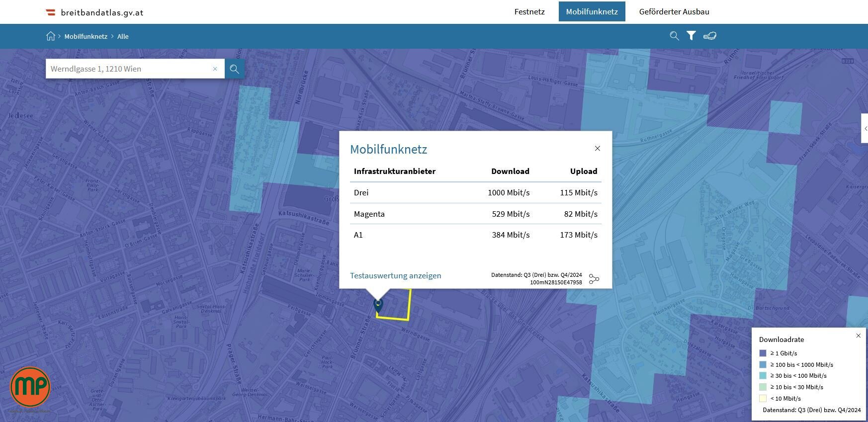
Task: Open the filter funnel tool
Action: click(691, 36)
